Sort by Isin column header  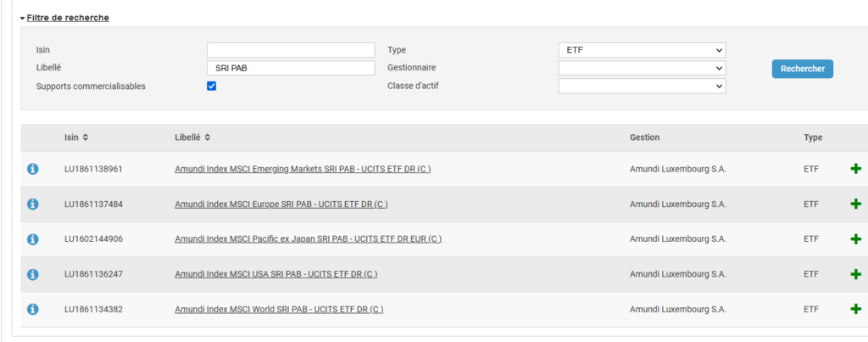coord(75,137)
